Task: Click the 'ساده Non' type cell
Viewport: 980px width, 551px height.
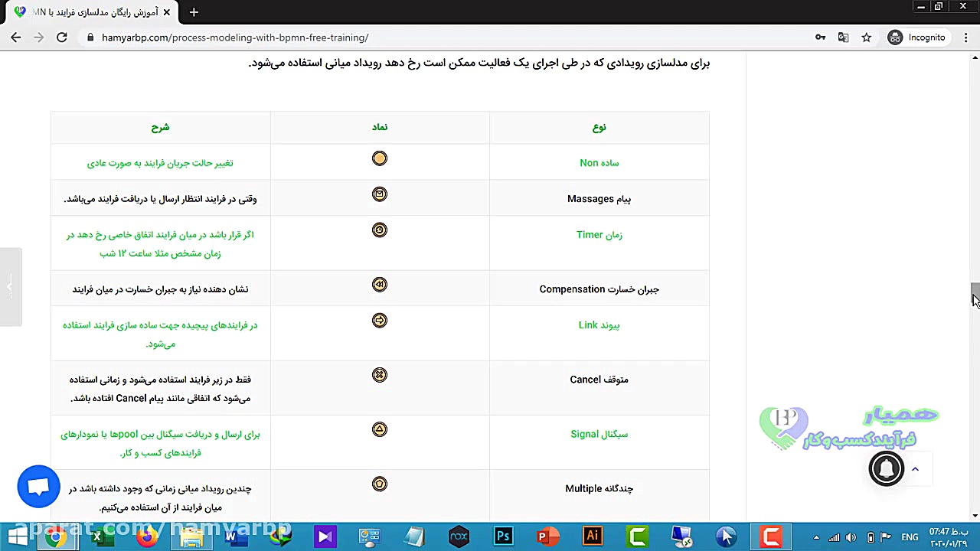Action: [x=599, y=163]
